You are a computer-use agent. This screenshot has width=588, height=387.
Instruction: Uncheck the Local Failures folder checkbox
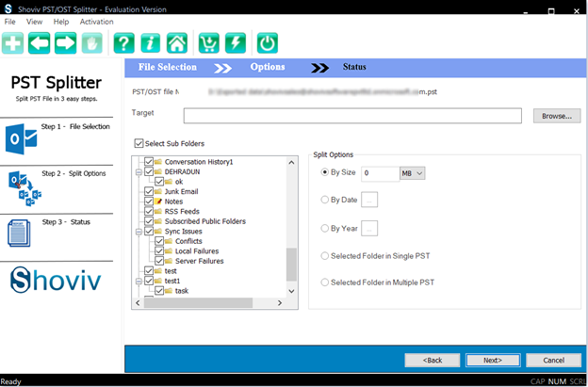point(159,251)
